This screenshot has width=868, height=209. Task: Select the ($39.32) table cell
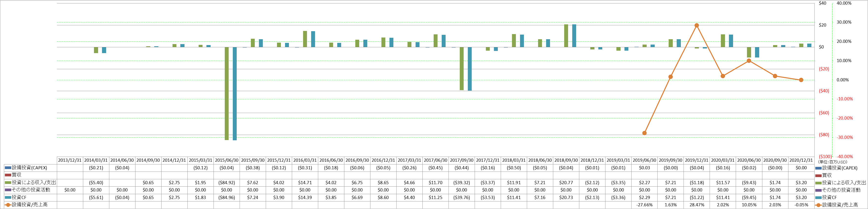tap(462, 183)
